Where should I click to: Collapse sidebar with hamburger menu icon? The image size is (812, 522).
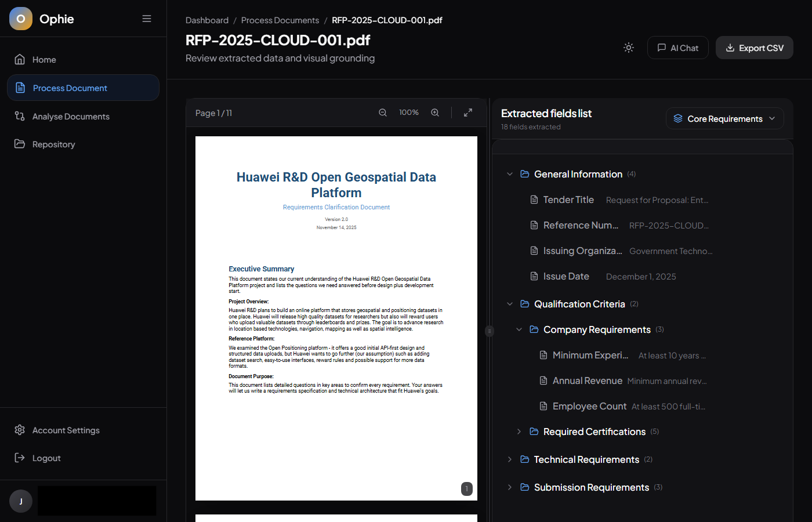pyautogui.click(x=147, y=19)
